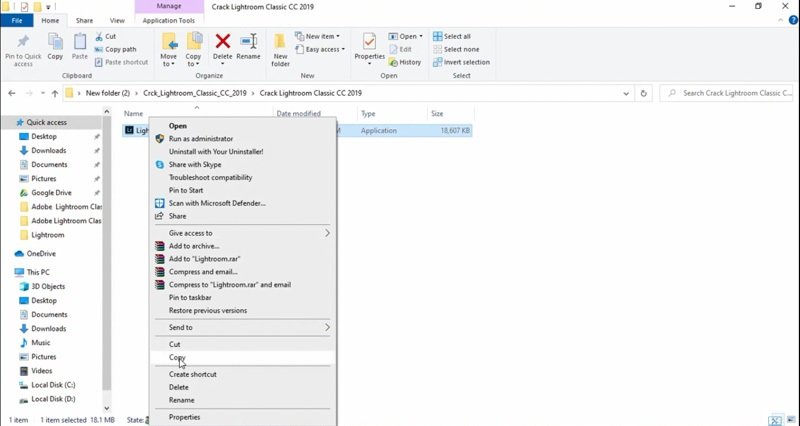
Task: Open the File tab
Action: 17,20
